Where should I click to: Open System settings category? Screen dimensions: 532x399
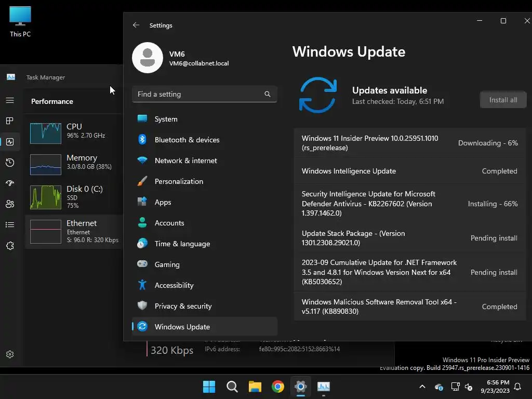[x=204, y=119]
